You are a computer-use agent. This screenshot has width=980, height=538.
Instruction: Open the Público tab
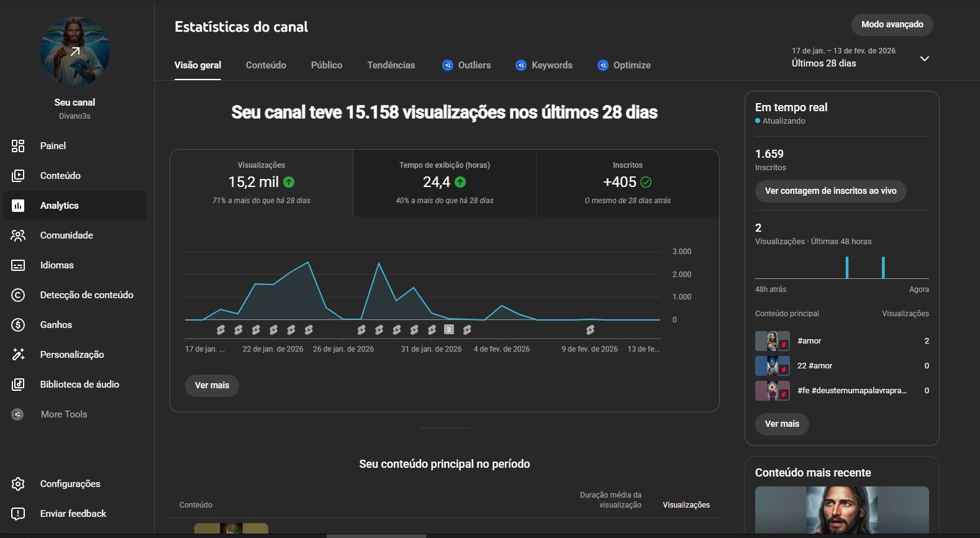[x=327, y=65]
